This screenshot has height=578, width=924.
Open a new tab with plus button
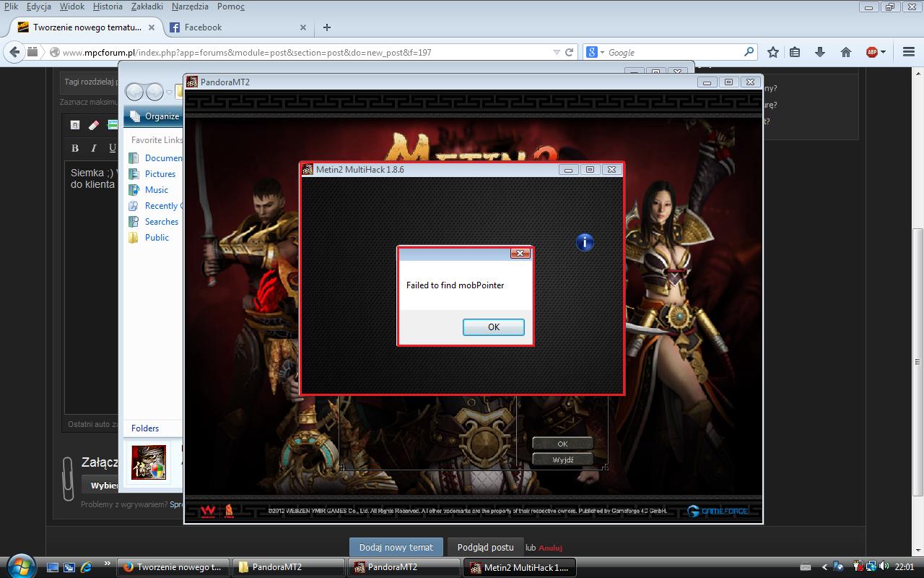327,27
